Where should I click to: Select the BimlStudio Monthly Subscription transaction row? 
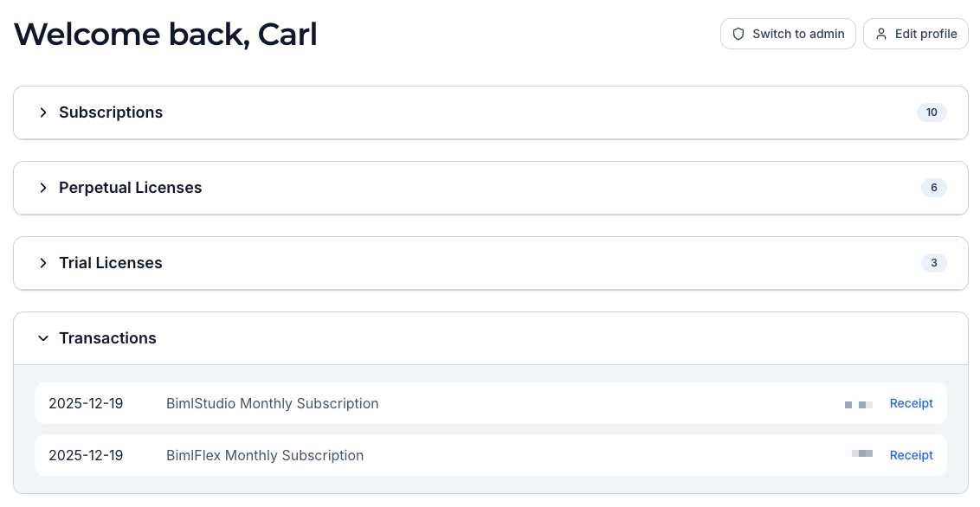click(x=433, y=403)
